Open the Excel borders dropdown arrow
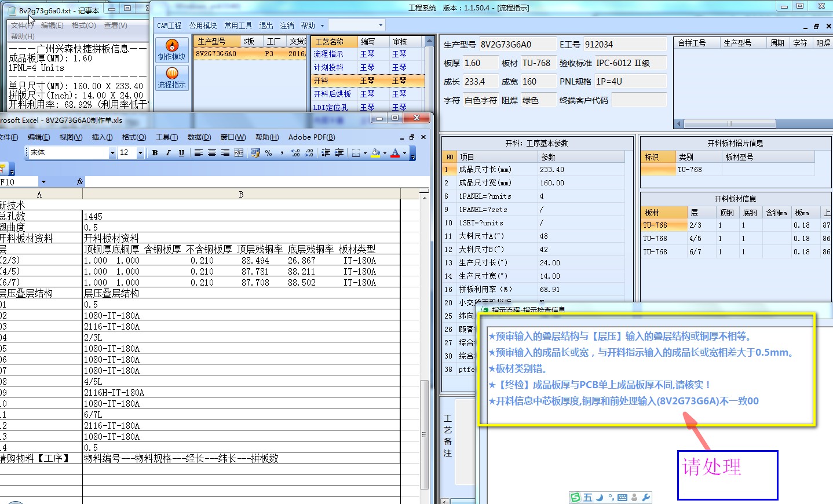The image size is (833, 504). tap(365, 153)
